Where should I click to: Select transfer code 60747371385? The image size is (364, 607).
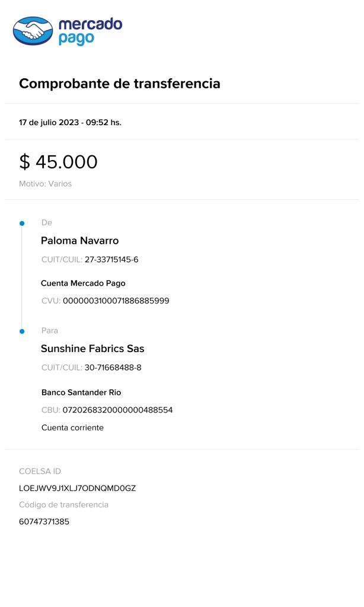click(x=44, y=522)
